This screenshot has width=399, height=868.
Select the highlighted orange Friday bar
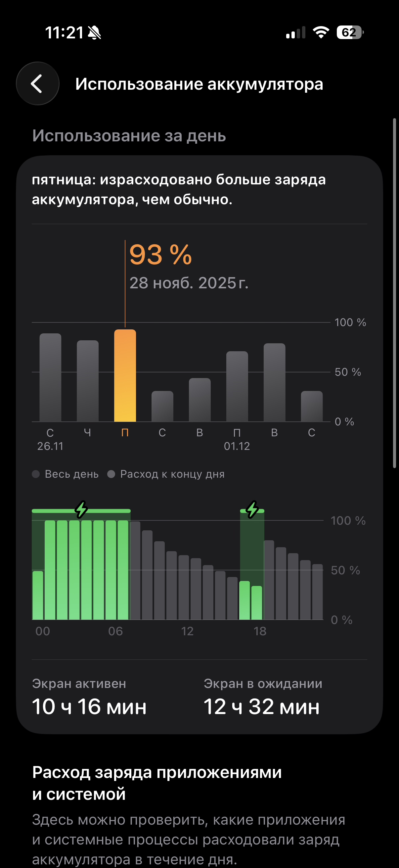[x=125, y=376]
